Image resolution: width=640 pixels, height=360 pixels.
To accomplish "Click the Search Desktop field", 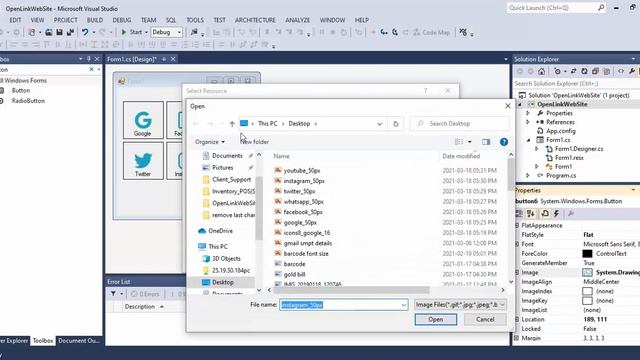I will coord(460,124).
